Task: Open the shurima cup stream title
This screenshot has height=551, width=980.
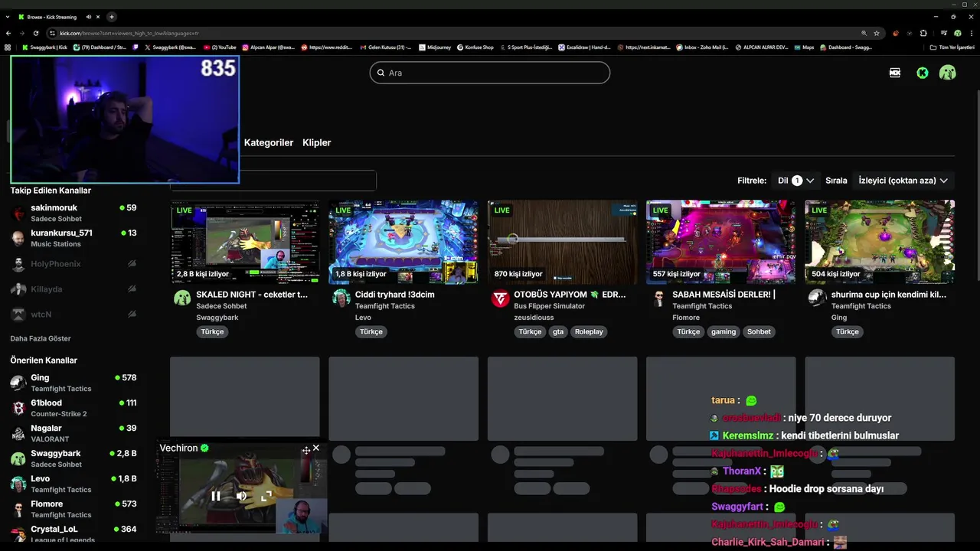Action: pyautogui.click(x=889, y=295)
